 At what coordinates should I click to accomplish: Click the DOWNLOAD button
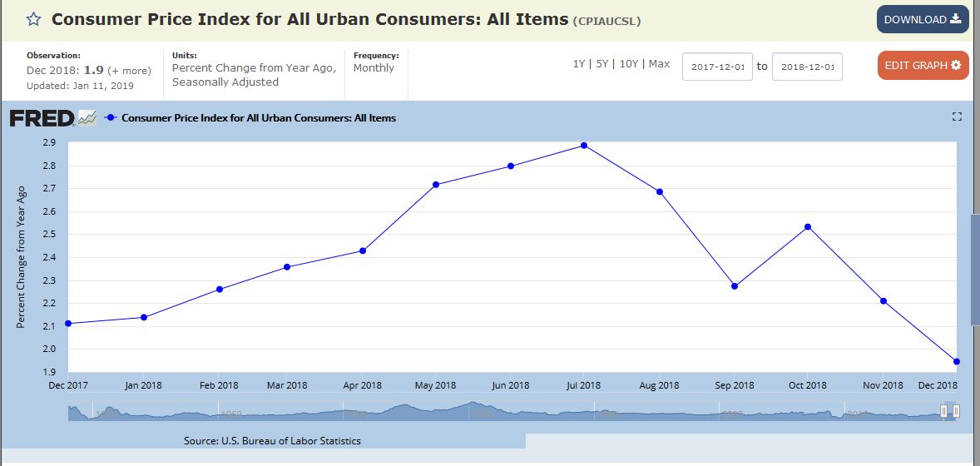(922, 19)
